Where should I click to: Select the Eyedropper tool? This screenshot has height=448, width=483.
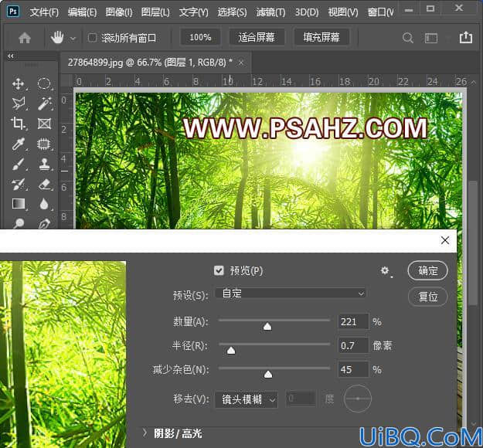(x=19, y=144)
